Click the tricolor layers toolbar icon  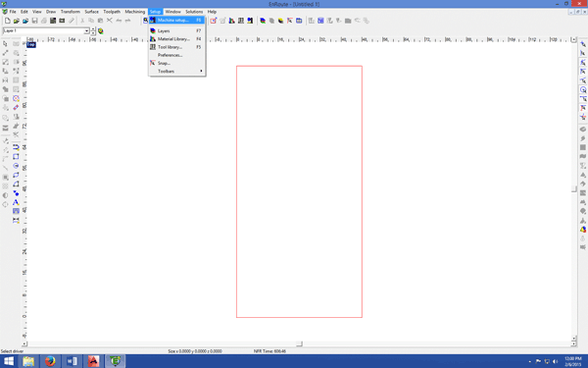coord(263,21)
